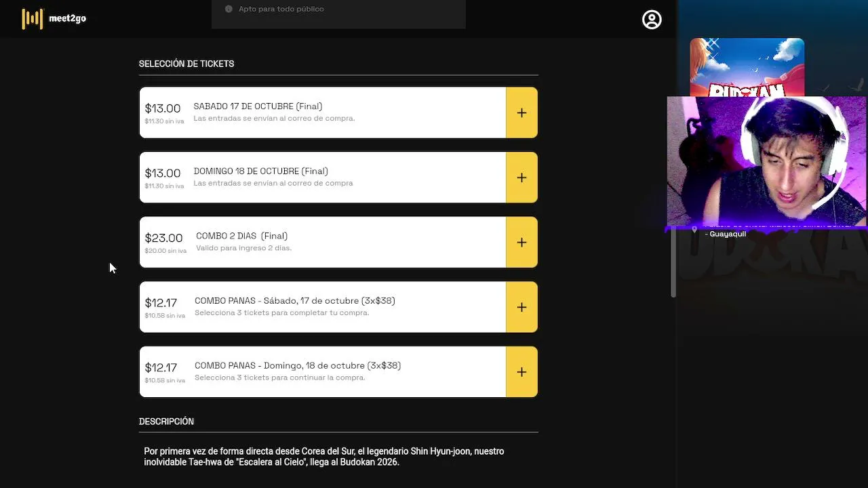Screen dimensions: 868x488
Task: Click the Selecciona 3 tickets para completar note
Action: pyautogui.click(x=282, y=313)
